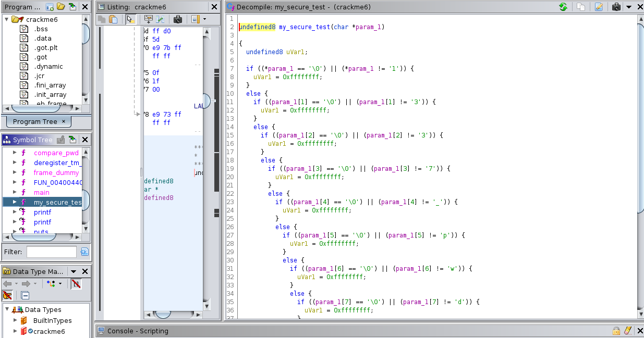
Task: Click the Data Type Manager back arrow
Action: pyautogui.click(x=7, y=284)
